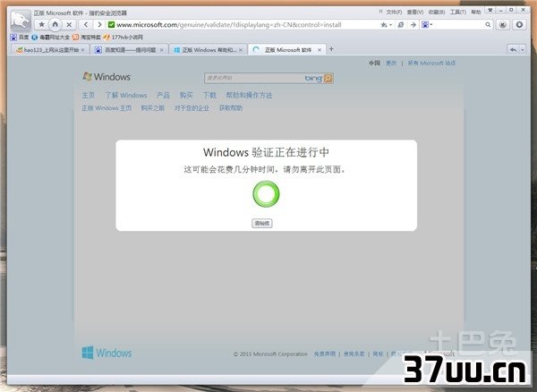Open the 帮助 menu

click(x=476, y=12)
